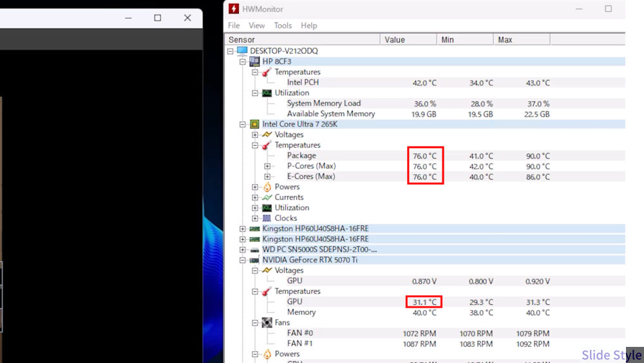
Task: Click graphics card icon beside NVIDIA GeForce
Action: click(254, 260)
